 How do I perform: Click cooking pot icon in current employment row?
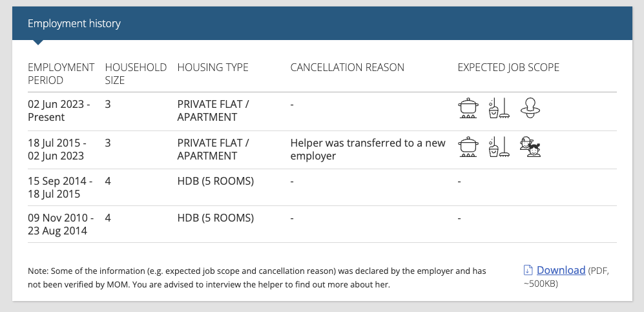pos(468,108)
